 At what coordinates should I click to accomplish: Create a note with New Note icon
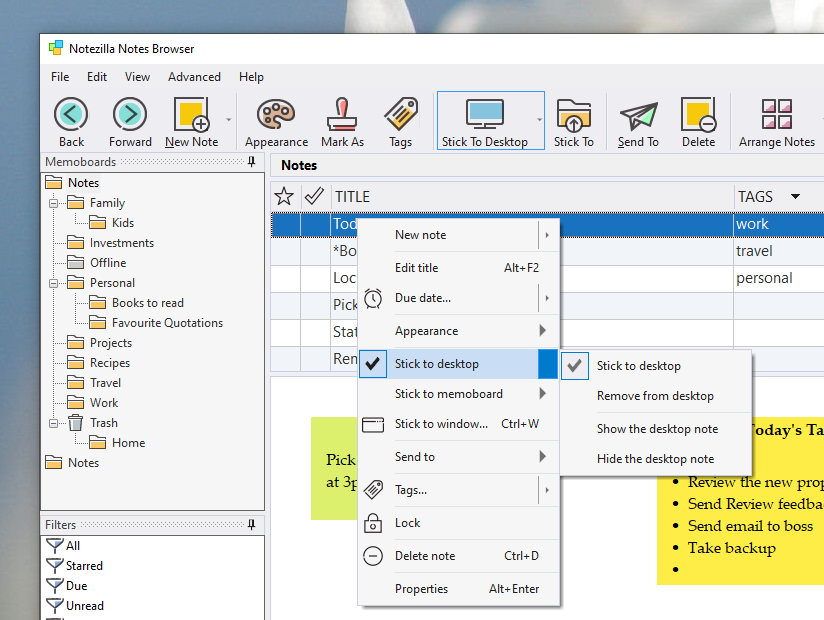pos(191,114)
